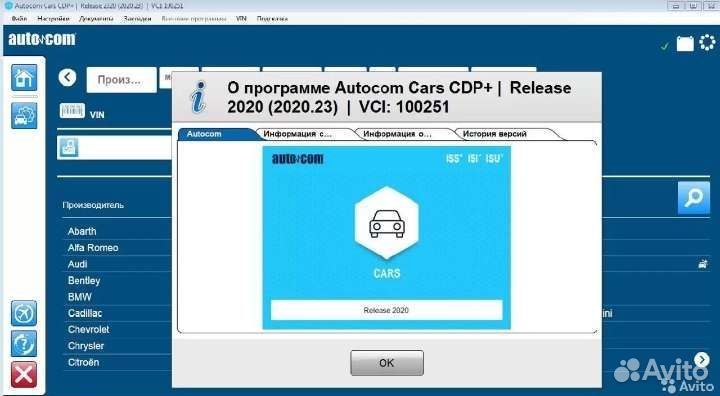Screen dimensions: 720x396
Task: Open the help question-mark sidebar icon
Action: coord(24,344)
